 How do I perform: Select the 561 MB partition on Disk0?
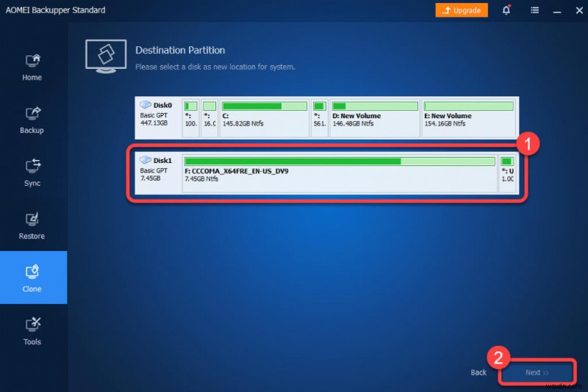(x=320, y=118)
